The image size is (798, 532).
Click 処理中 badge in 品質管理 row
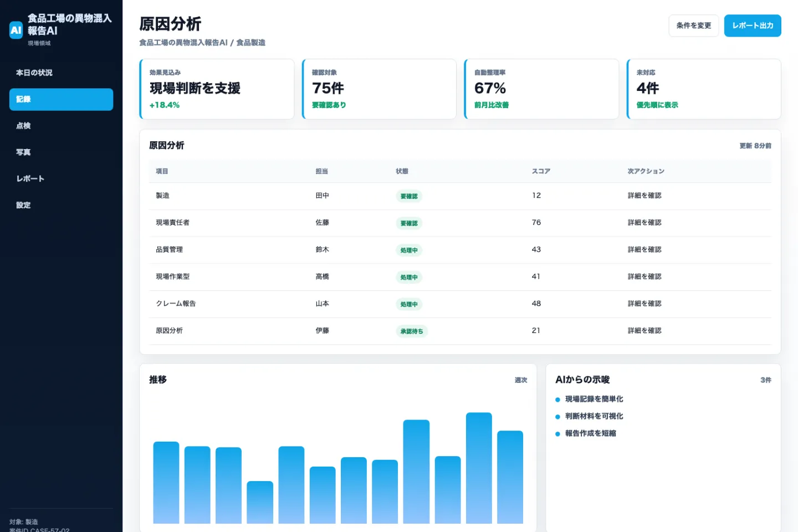click(409, 250)
